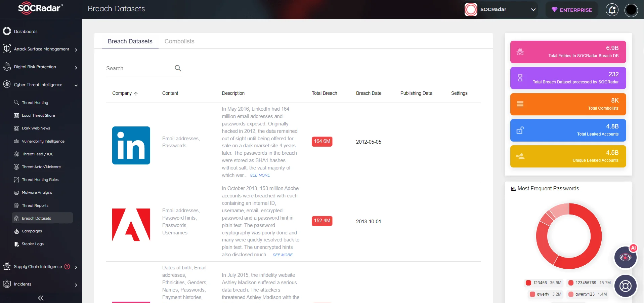Open Threat Feed / IOC
The width and height of the screenshot is (644, 303).
click(x=38, y=154)
